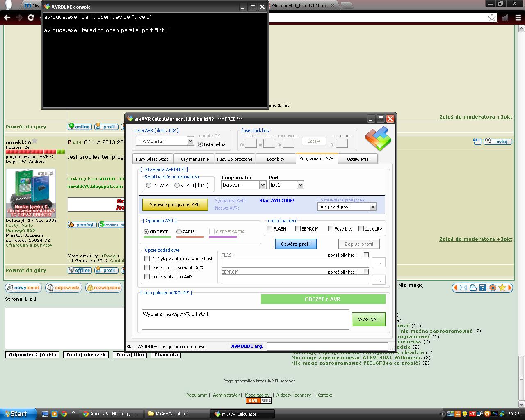This screenshot has width=525, height=420.
Task: Click the show desktop quick launch icon
Action: coord(45,414)
